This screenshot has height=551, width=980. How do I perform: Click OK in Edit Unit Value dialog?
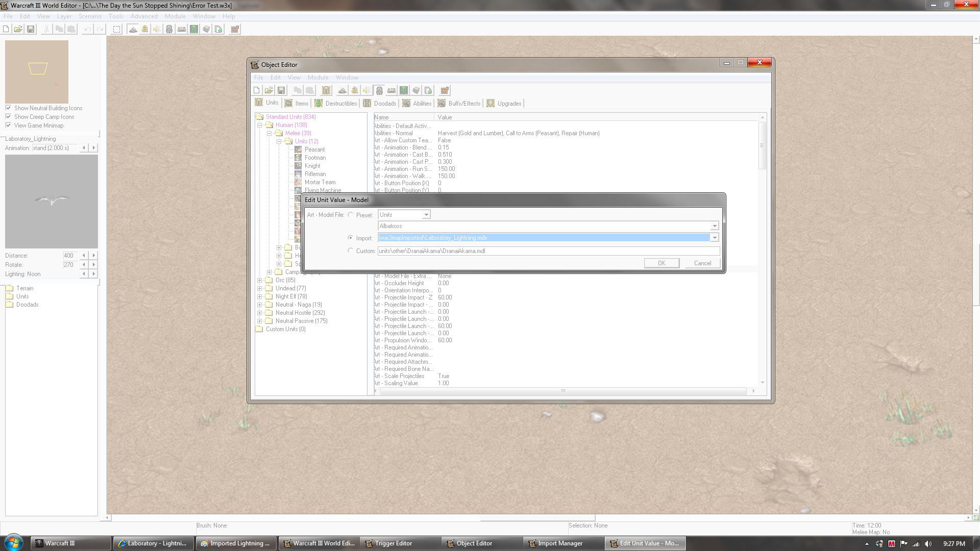[661, 263]
